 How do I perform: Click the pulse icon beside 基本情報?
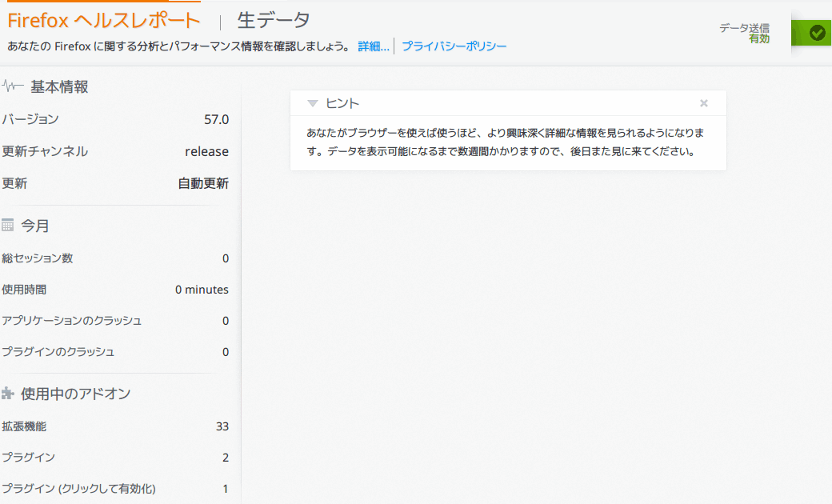tap(13, 86)
